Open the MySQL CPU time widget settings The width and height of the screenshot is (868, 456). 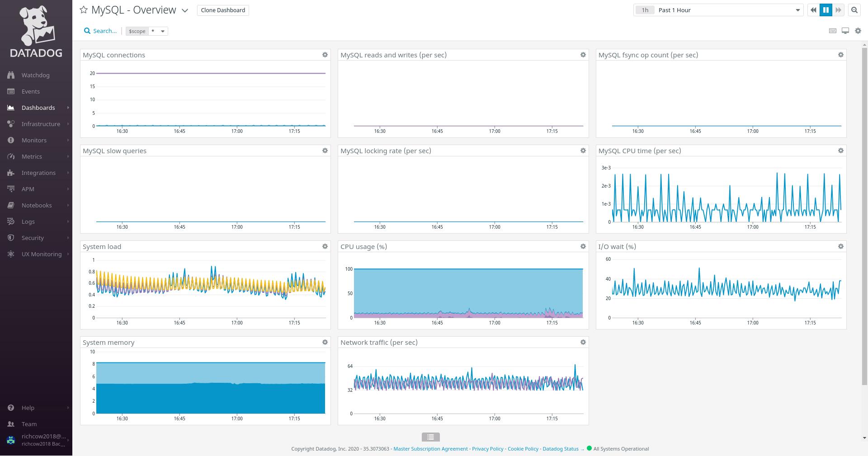tap(840, 150)
